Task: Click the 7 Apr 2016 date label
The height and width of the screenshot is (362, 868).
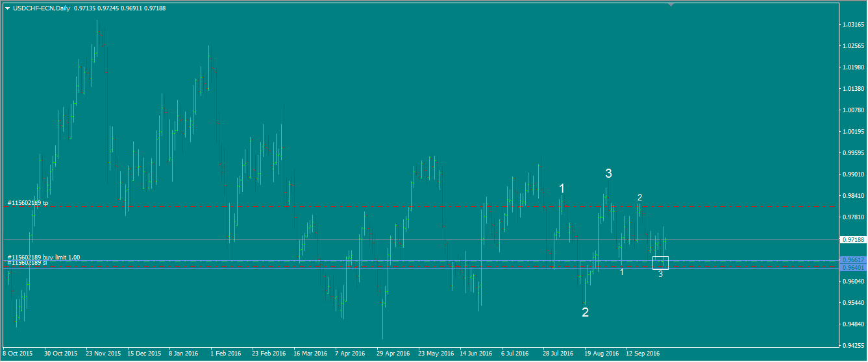Action: pos(350,354)
